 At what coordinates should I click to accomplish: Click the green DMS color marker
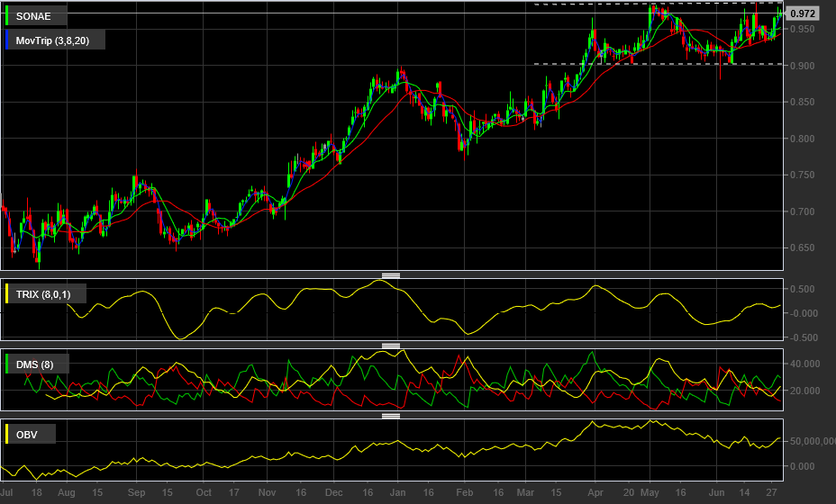(x=8, y=364)
